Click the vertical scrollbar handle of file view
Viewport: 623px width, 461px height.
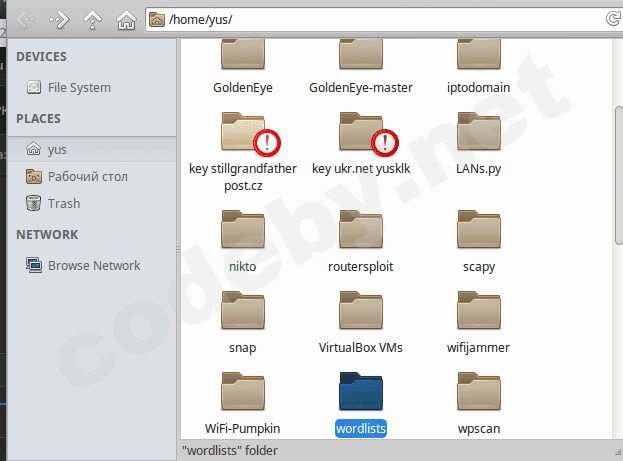tap(619, 176)
